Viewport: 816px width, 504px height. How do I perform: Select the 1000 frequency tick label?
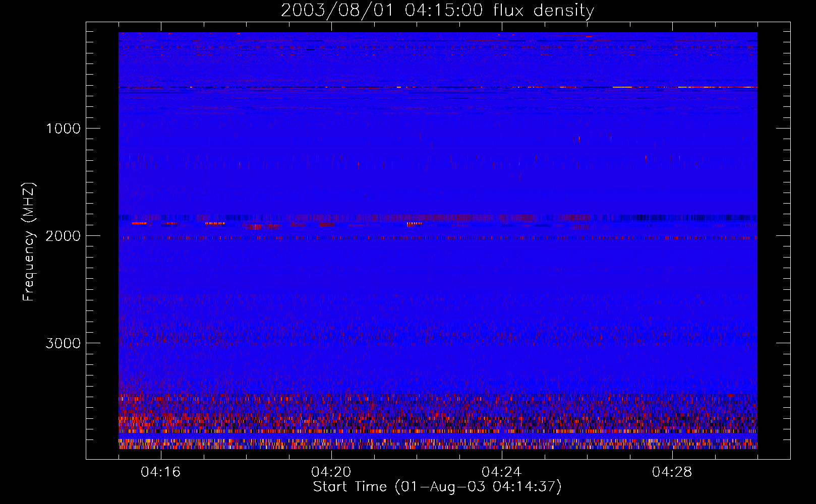coord(63,129)
